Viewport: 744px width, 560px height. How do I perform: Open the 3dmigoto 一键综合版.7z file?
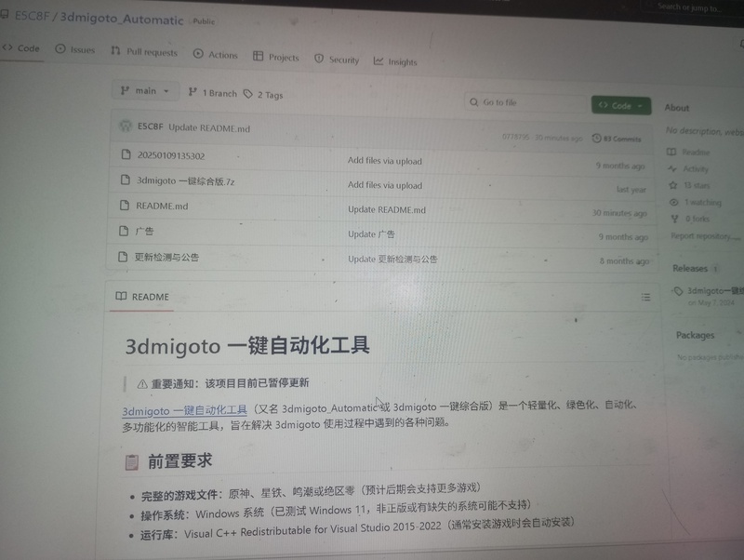point(185,180)
